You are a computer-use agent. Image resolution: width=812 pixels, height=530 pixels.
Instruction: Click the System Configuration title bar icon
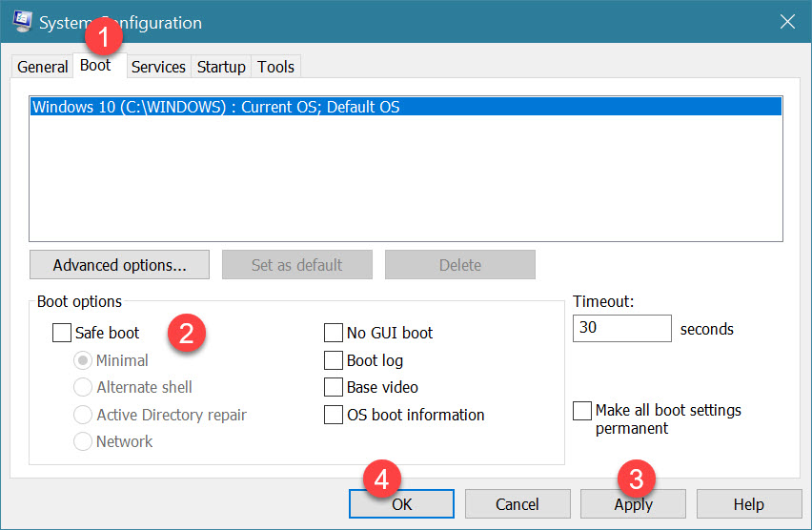click(x=23, y=21)
